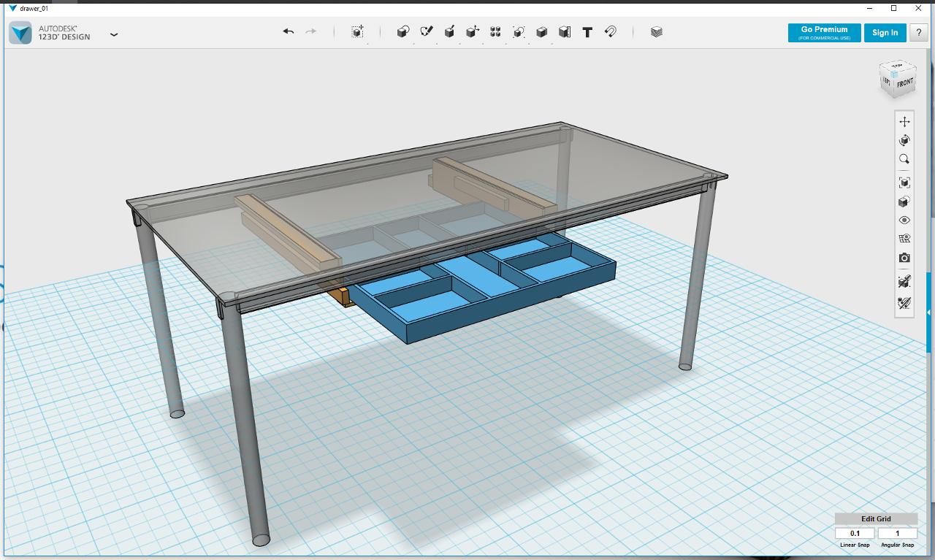
Task: Open the Transform tool
Action: click(357, 32)
